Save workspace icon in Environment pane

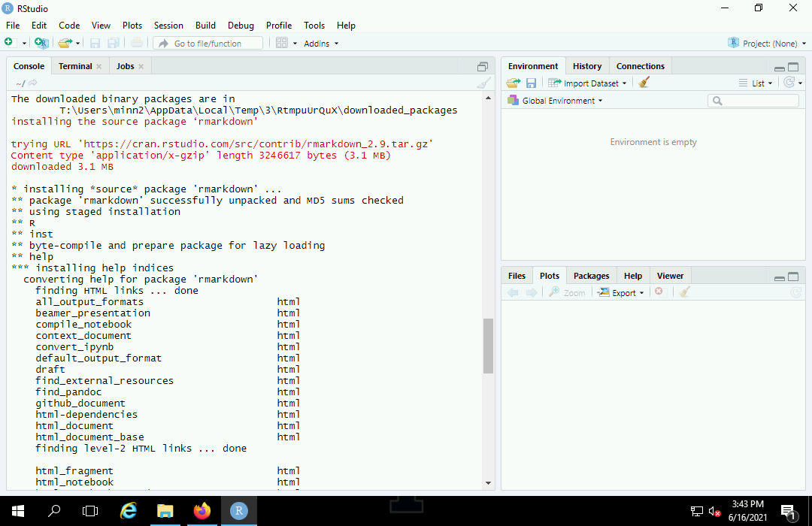tap(531, 83)
